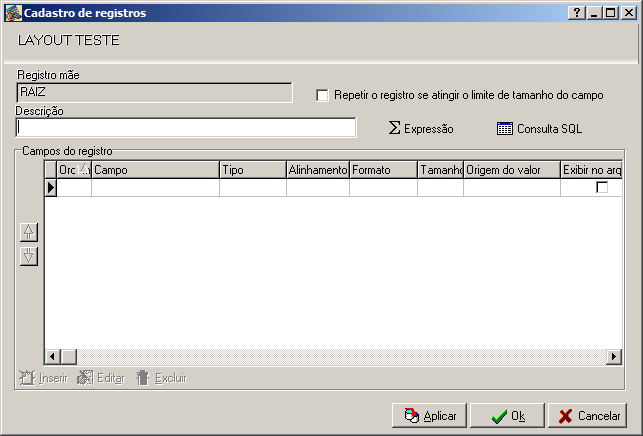643x436 pixels.
Task: Click the application icon in title bar
Action: click(x=13, y=13)
